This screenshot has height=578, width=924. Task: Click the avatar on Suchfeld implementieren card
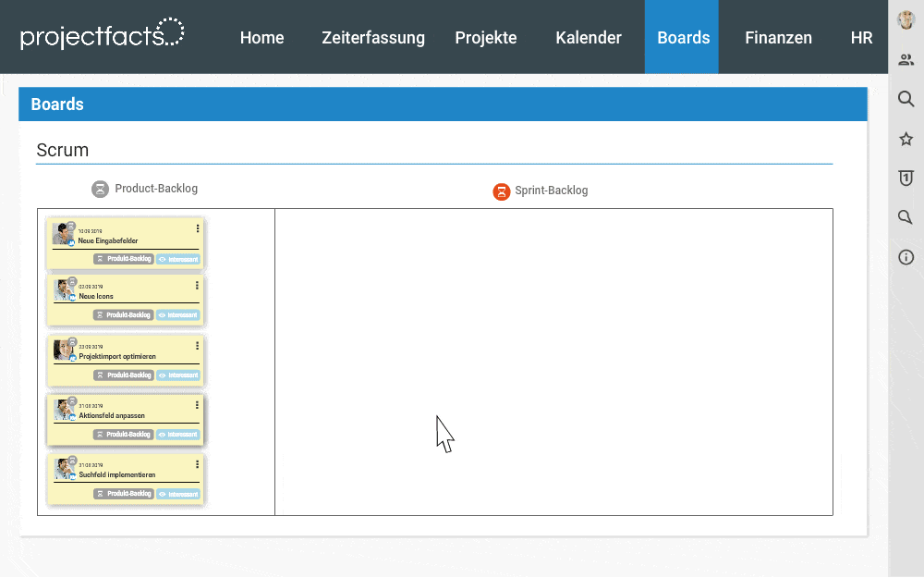(64, 469)
